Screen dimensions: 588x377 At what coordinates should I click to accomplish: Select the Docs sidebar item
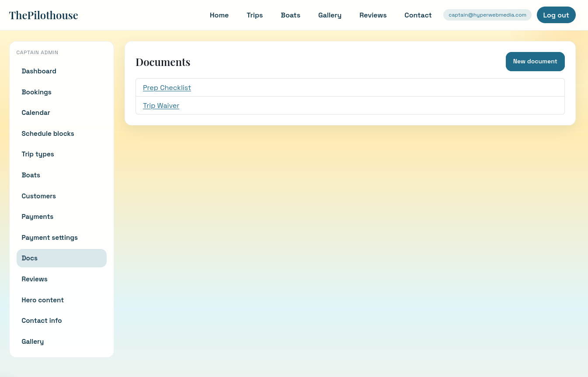(29, 258)
